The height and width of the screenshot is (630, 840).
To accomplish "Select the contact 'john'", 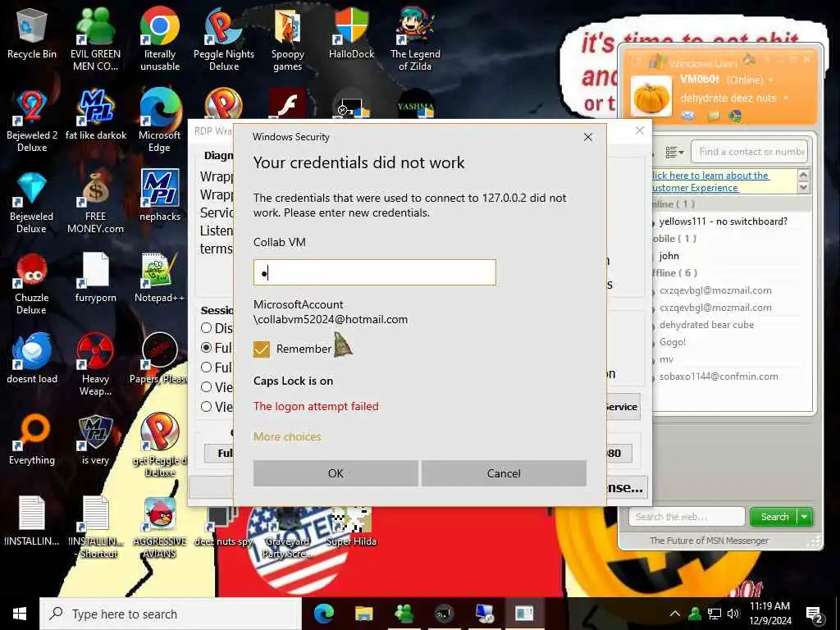I will pyautogui.click(x=669, y=256).
